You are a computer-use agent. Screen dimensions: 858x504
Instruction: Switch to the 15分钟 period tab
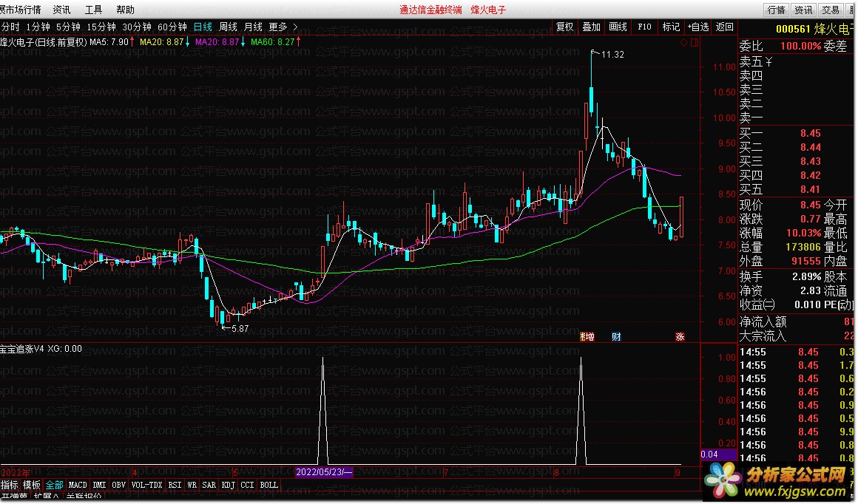point(101,27)
